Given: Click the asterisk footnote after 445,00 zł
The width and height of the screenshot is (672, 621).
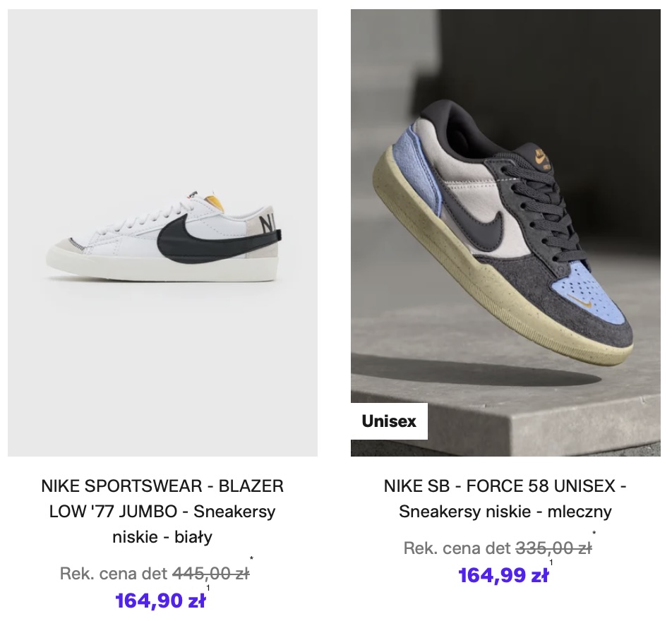Looking at the screenshot, I should 251,558.
